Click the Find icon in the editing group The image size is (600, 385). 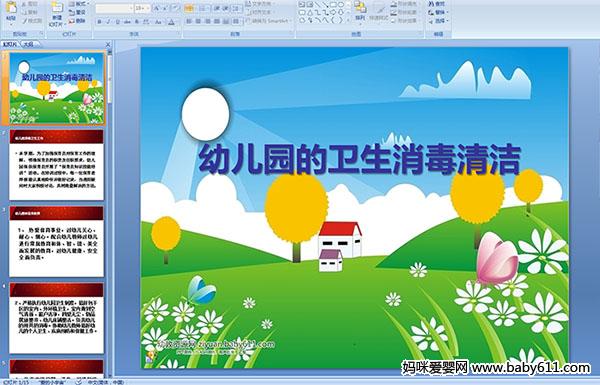[x=437, y=4]
